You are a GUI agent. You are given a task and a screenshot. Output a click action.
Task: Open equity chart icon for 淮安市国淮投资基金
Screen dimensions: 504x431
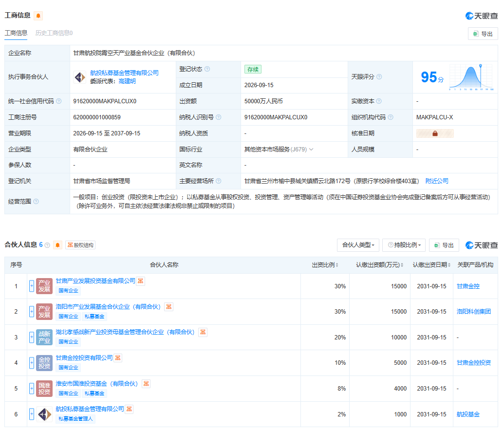pos(146,383)
